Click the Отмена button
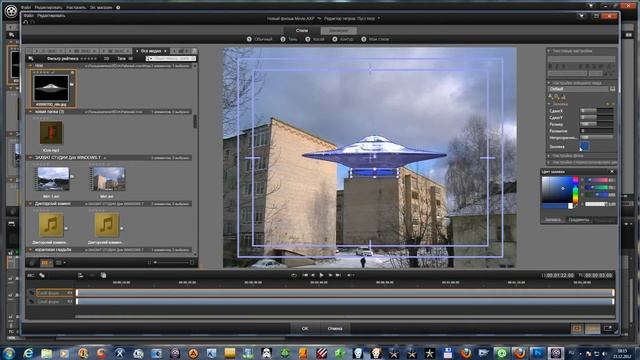 click(x=335, y=329)
